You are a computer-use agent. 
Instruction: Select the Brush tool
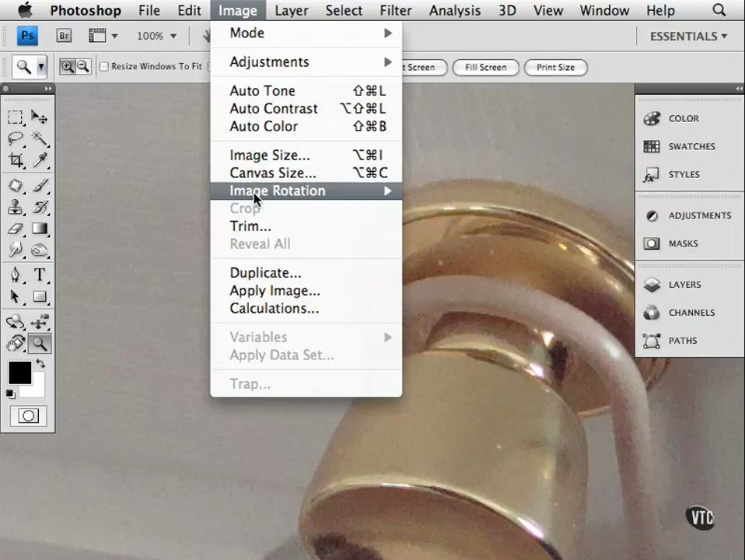(x=40, y=185)
